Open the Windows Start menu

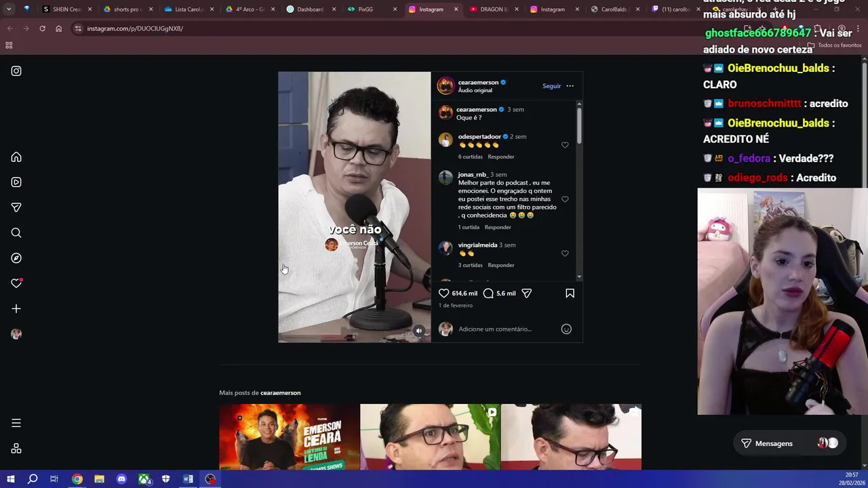point(10,479)
